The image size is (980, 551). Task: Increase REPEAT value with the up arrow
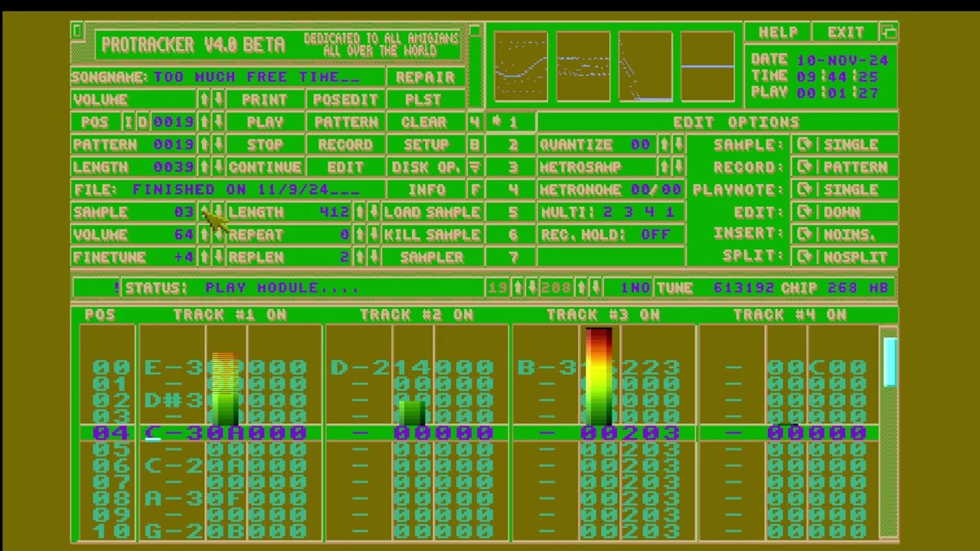coord(360,235)
